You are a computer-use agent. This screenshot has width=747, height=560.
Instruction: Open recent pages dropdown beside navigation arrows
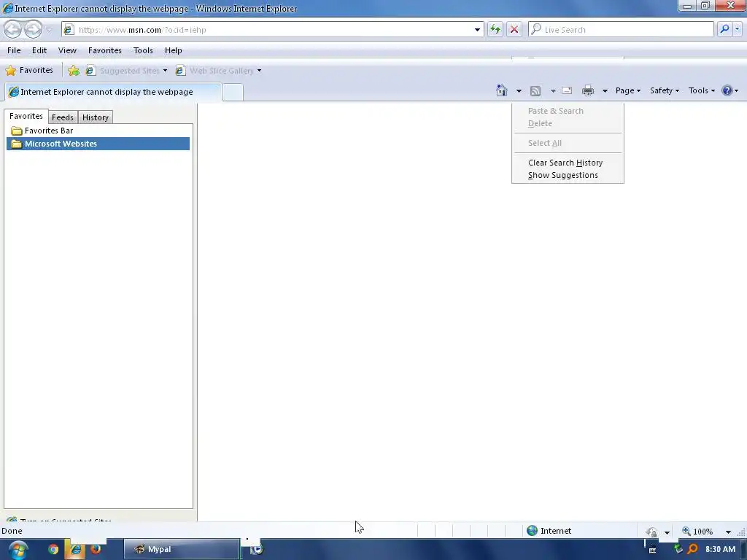pos(49,30)
